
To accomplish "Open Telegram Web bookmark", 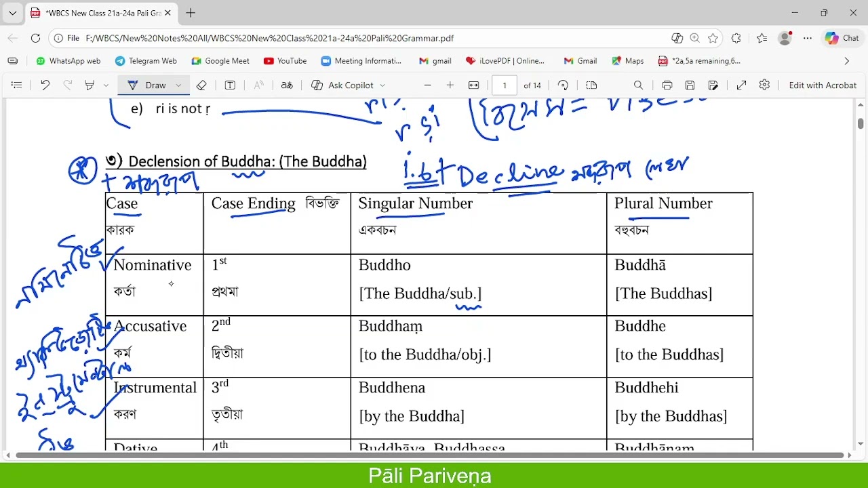I will pos(146,61).
